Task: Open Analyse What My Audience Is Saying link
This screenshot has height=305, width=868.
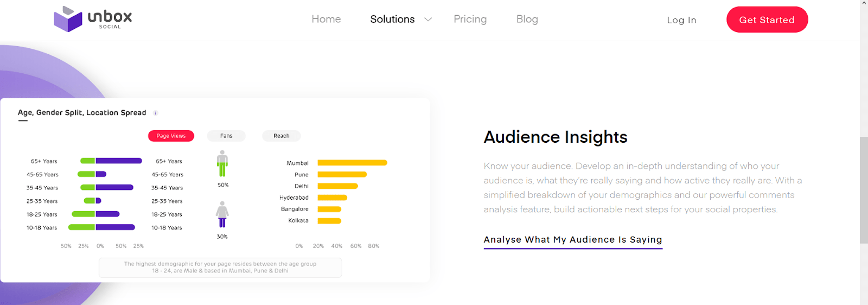Action: click(573, 240)
